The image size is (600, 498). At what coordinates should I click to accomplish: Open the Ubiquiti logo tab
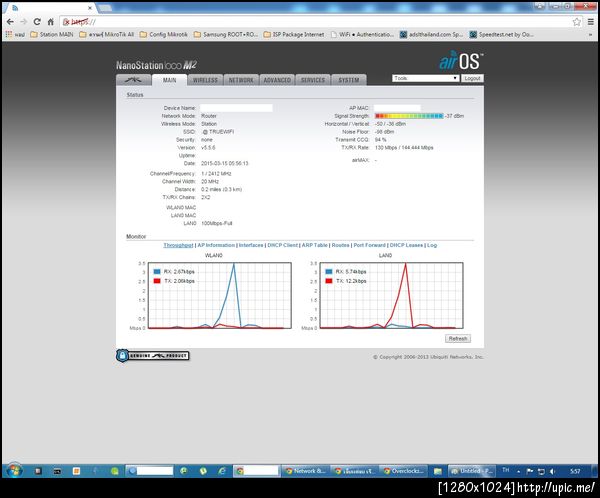coord(133,80)
